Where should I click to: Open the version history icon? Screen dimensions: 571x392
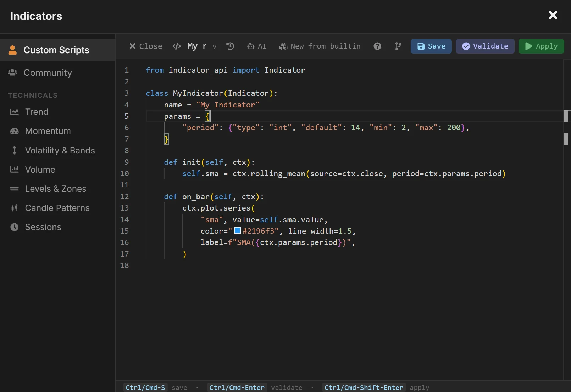230,46
